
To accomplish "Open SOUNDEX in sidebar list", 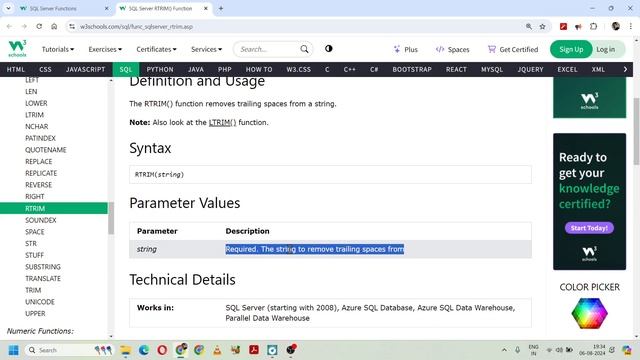I will point(41,220).
